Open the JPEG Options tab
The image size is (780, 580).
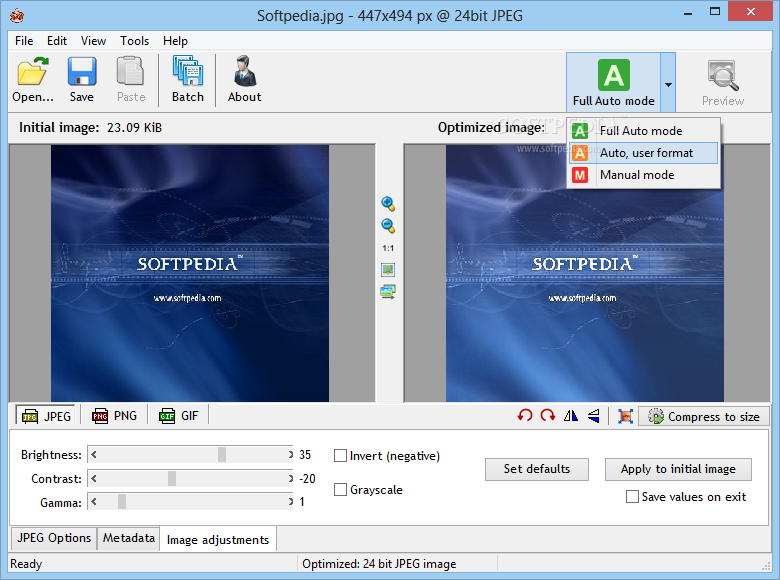54,538
